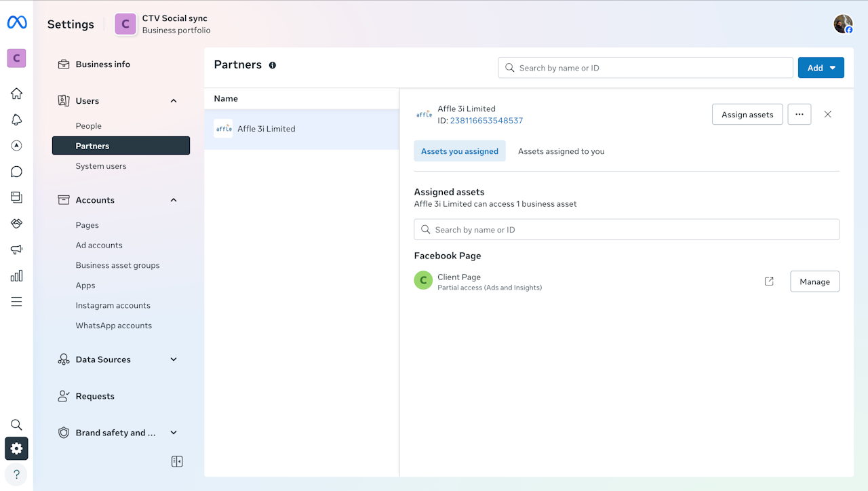
Task: Expand Brand safety section
Action: tap(174, 433)
